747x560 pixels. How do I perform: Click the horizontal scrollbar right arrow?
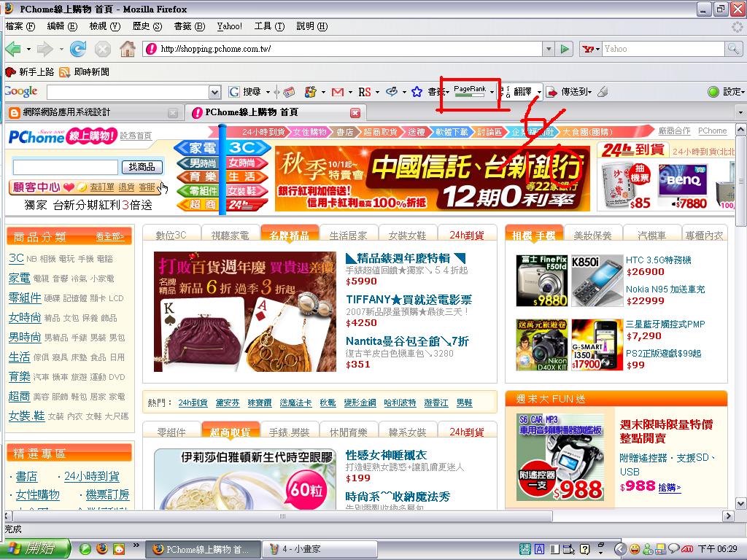(x=727, y=516)
